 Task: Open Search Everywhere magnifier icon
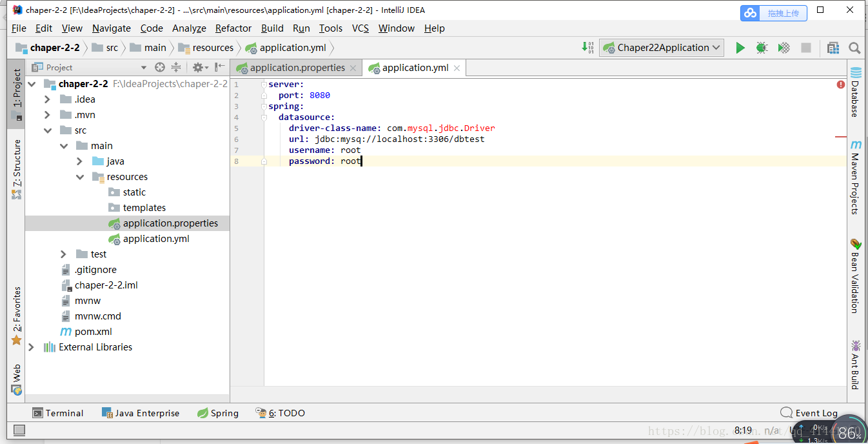coord(854,48)
